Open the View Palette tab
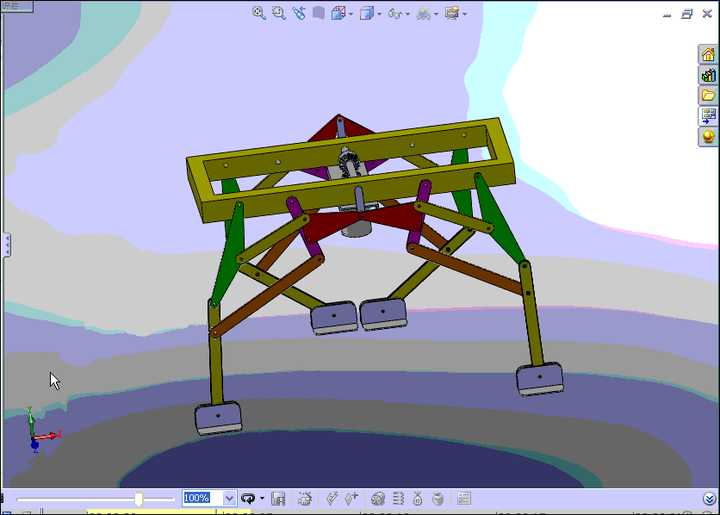 (708, 116)
